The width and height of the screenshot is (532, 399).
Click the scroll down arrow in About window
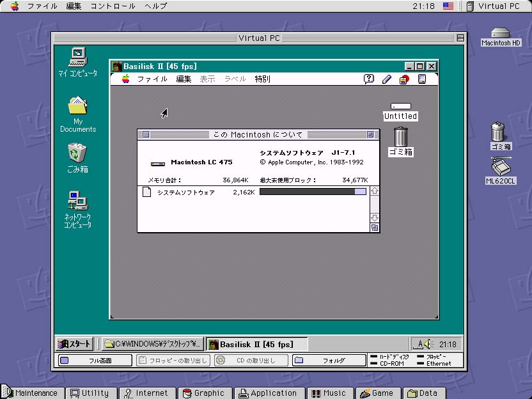375,218
